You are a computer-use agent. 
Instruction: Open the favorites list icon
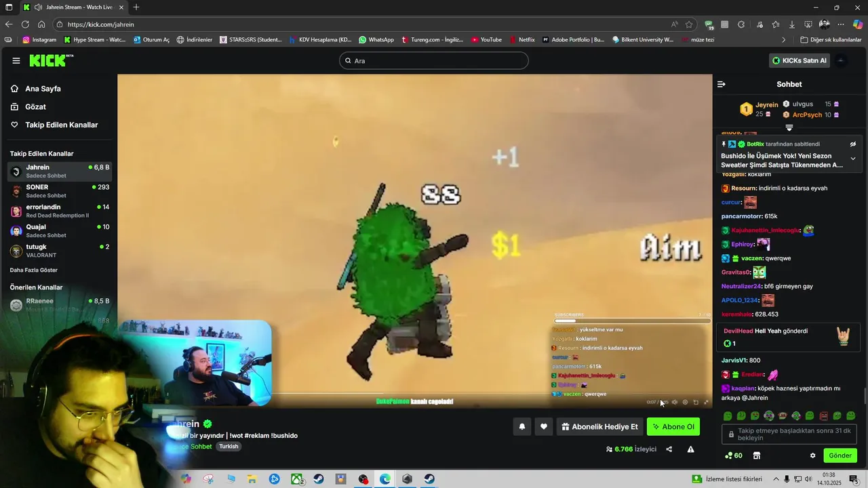[x=775, y=24]
